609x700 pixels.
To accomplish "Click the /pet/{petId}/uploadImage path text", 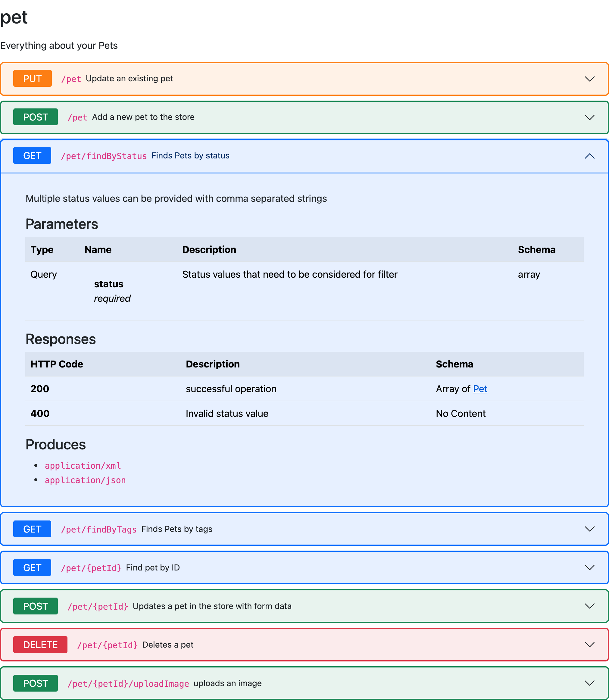I will pos(128,684).
